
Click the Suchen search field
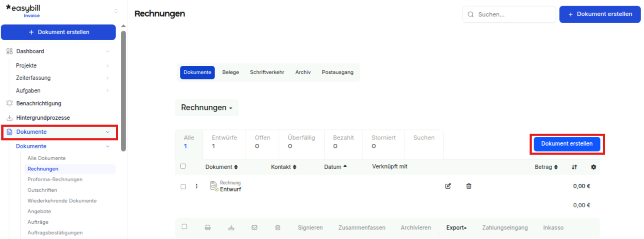[x=509, y=14]
